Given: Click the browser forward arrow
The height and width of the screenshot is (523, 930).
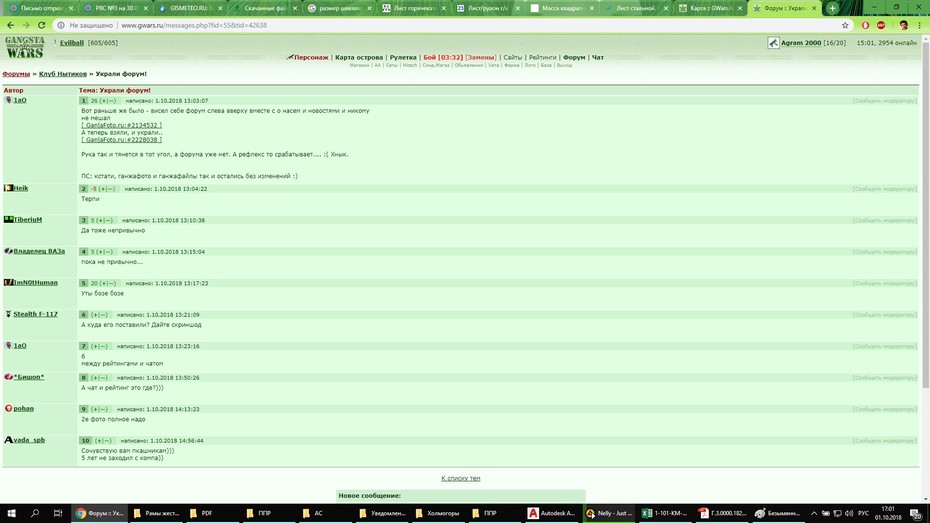Looking at the screenshot, I should [x=26, y=25].
